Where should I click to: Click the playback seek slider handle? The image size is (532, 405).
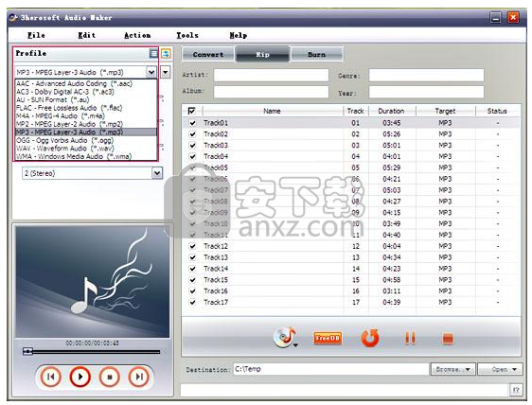[27, 351]
